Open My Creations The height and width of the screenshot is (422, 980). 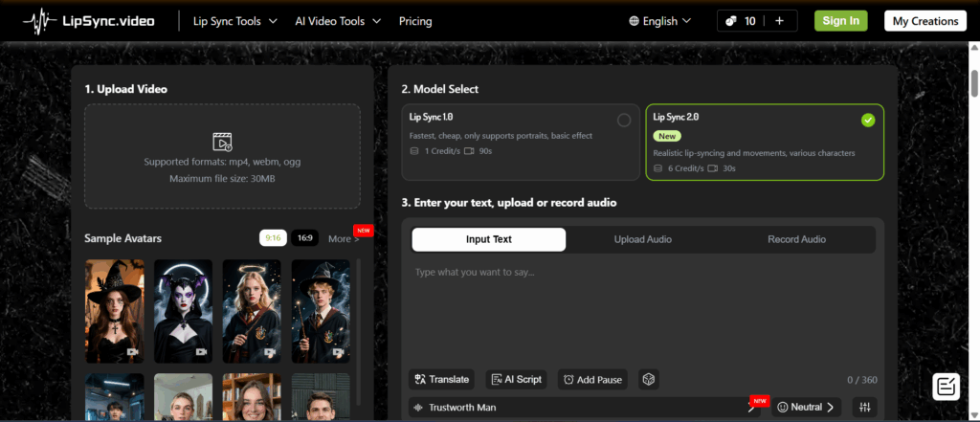pos(925,21)
